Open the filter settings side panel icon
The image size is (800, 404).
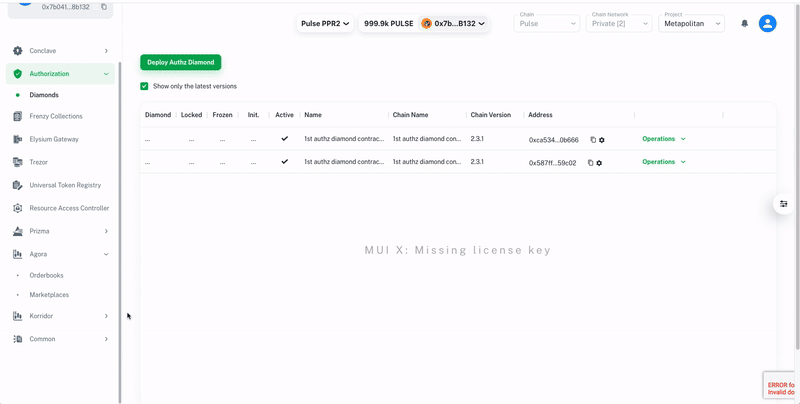click(784, 204)
